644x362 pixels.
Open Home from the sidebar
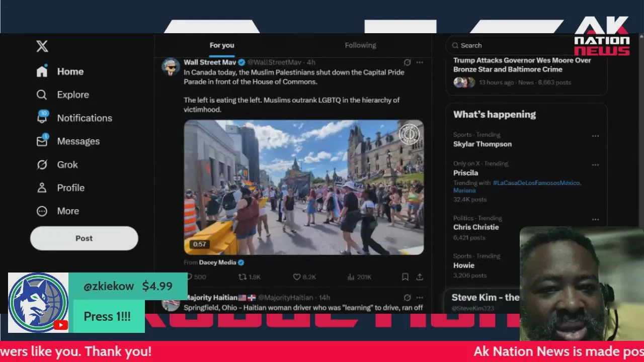point(60,71)
